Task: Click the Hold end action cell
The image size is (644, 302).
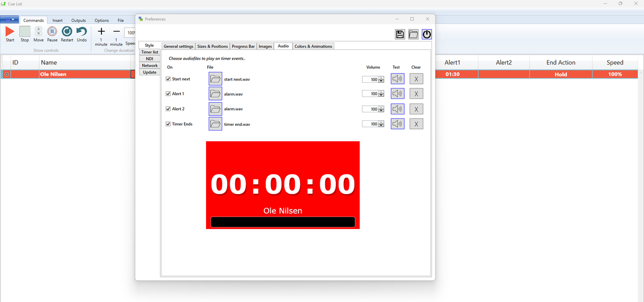Action: pos(561,74)
